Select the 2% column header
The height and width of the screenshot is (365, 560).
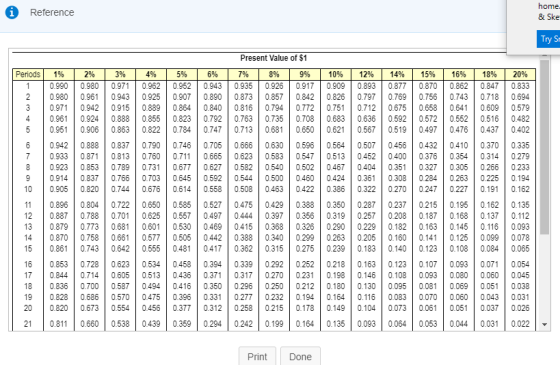tap(90, 74)
